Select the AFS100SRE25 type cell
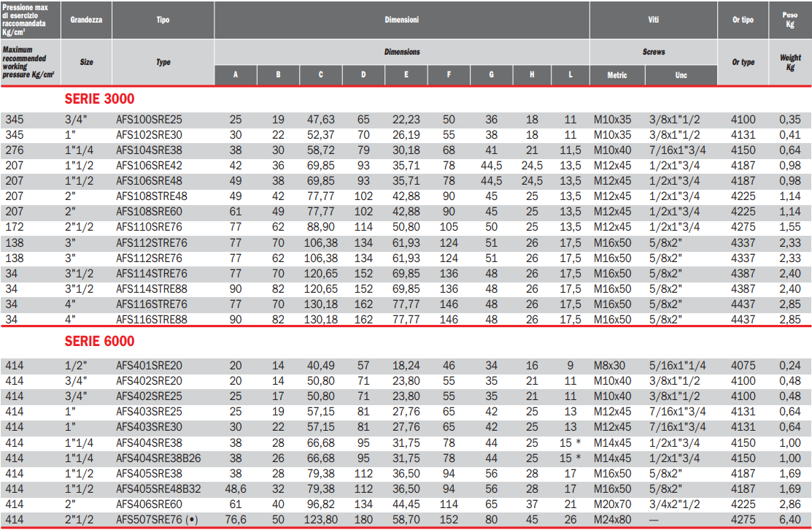Viewport: 812px width, 530px height. pos(149,120)
